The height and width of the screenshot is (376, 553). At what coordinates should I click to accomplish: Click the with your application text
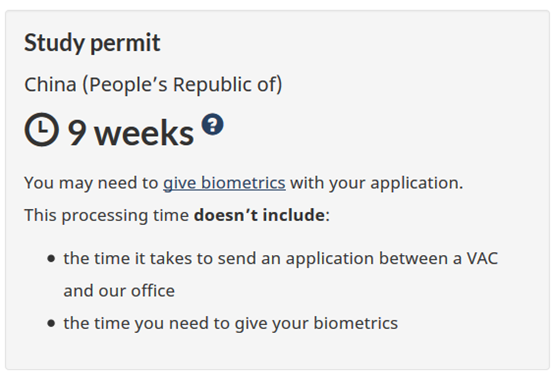[x=376, y=183]
